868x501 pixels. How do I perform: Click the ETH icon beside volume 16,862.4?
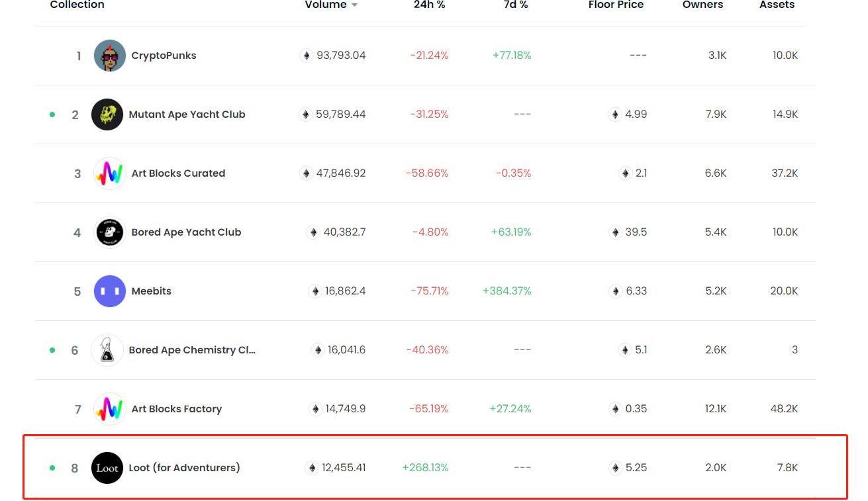click(x=315, y=291)
